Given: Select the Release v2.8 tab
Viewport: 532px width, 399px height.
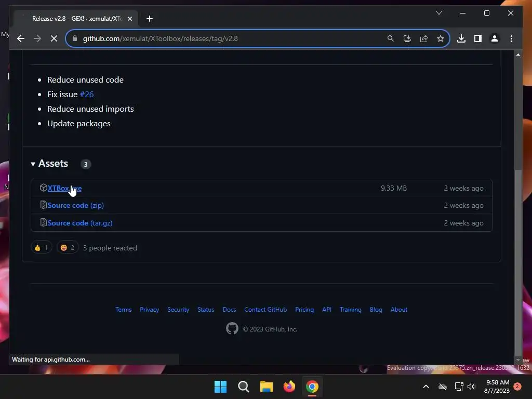Looking at the screenshot, I should point(77,19).
